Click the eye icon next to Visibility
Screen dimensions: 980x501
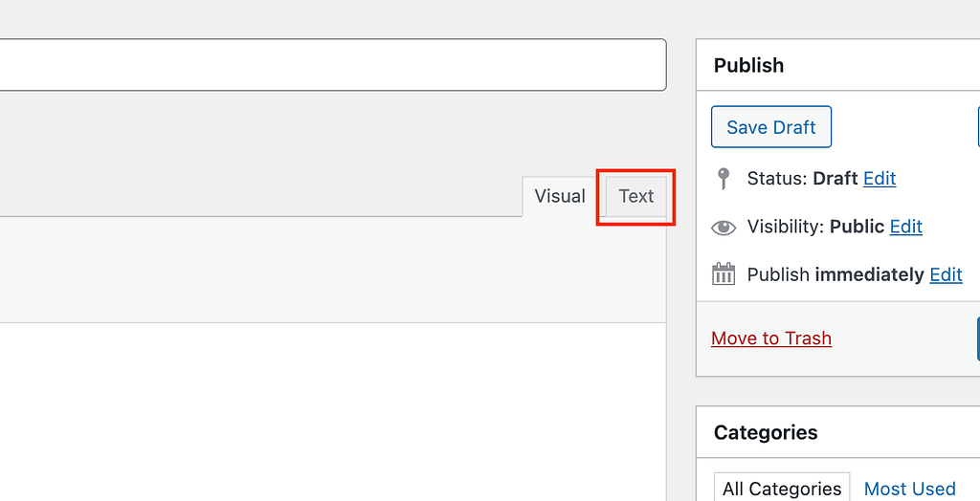[x=724, y=228]
